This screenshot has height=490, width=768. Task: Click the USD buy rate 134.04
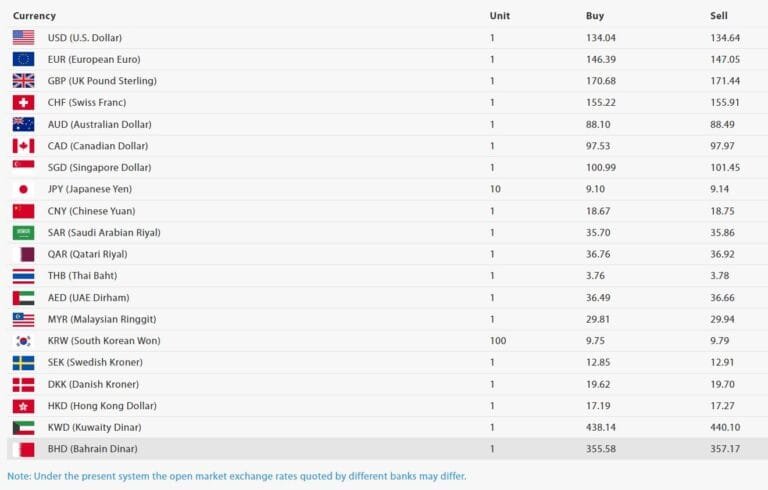pos(600,38)
